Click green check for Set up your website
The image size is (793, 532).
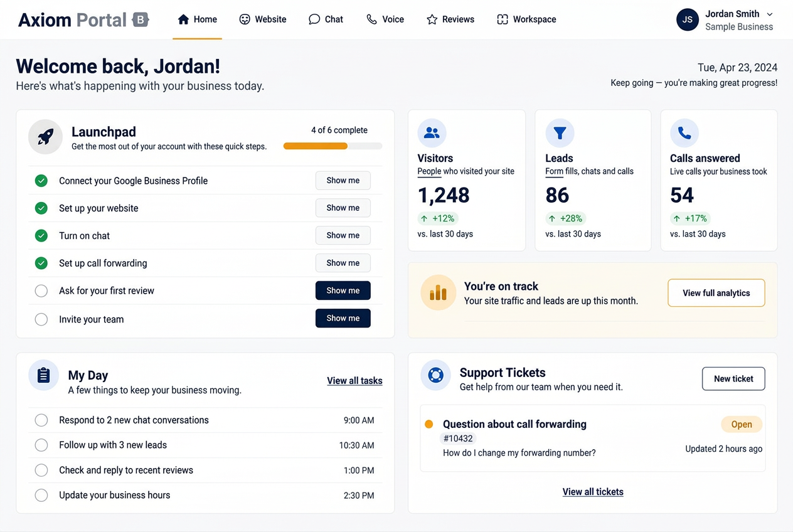(41, 208)
